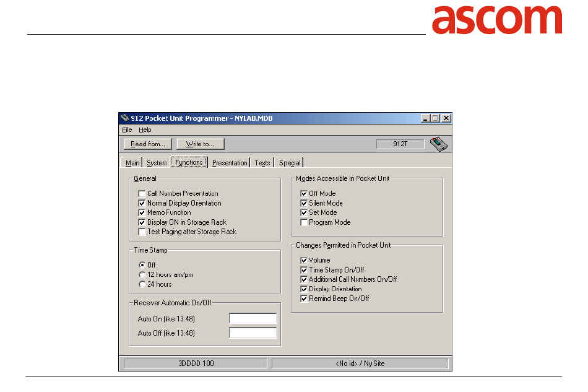Image resolution: width=588 pixels, height=392 pixels.
Task: Choose 24 hours time stamp option
Action: [142, 284]
